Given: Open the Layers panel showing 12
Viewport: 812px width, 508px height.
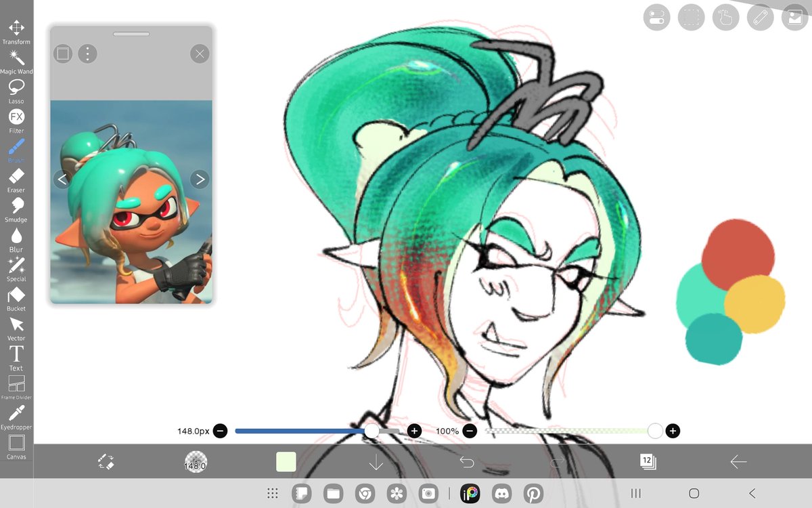Looking at the screenshot, I should tap(648, 462).
